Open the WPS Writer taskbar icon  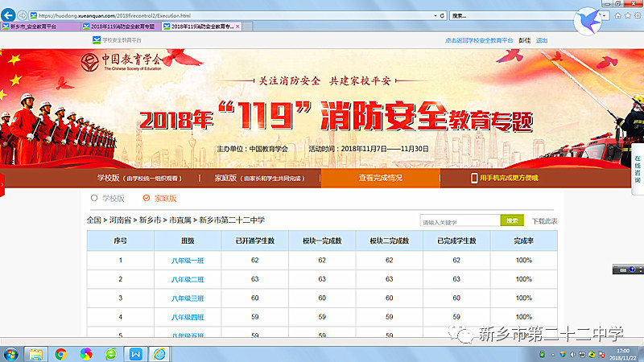[135, 354]
